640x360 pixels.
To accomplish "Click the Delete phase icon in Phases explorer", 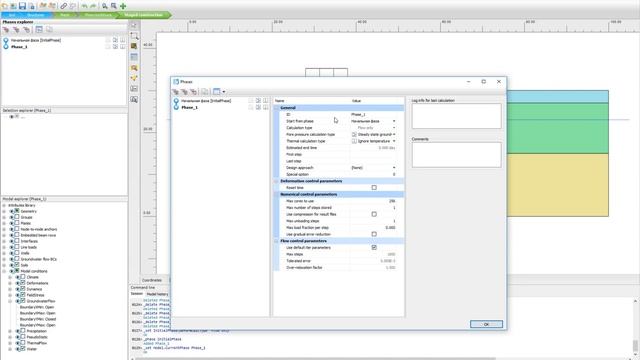I will (26, 29).
